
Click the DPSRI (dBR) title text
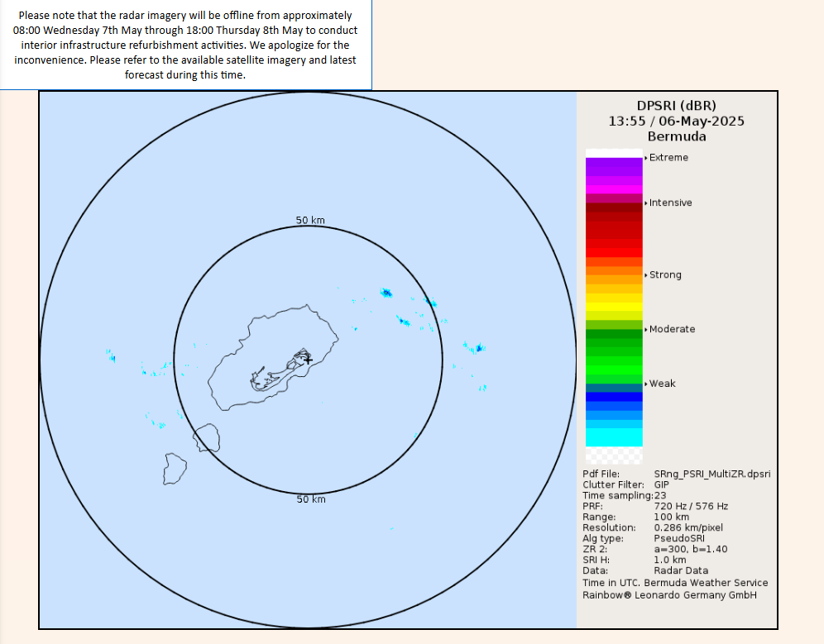pyautogui.click(x=677, y=106)
